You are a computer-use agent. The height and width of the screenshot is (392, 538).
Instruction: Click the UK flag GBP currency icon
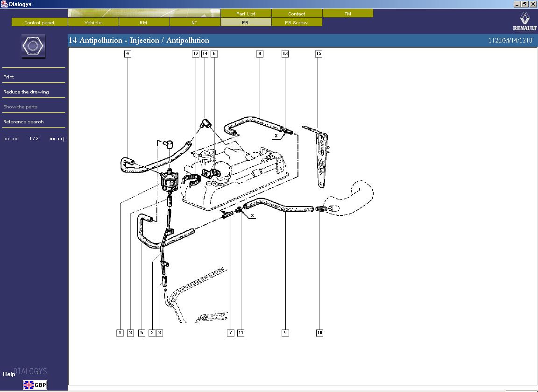(35, 385)
